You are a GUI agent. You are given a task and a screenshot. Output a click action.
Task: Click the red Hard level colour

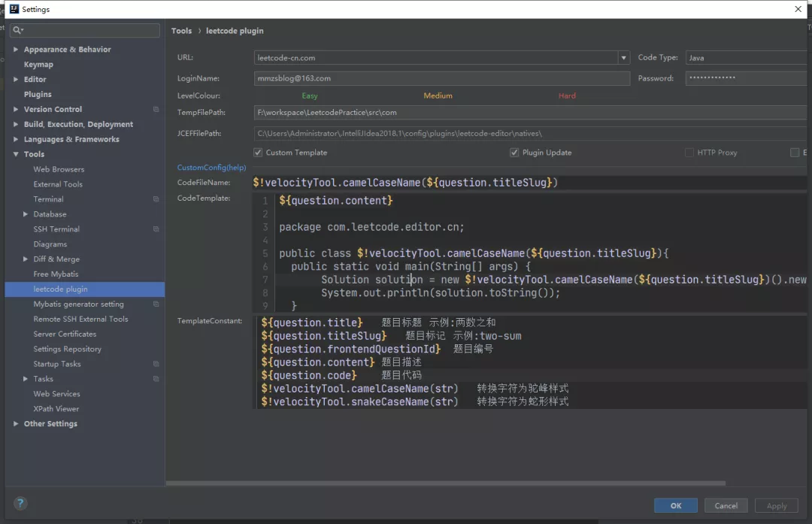pos(567,95)
